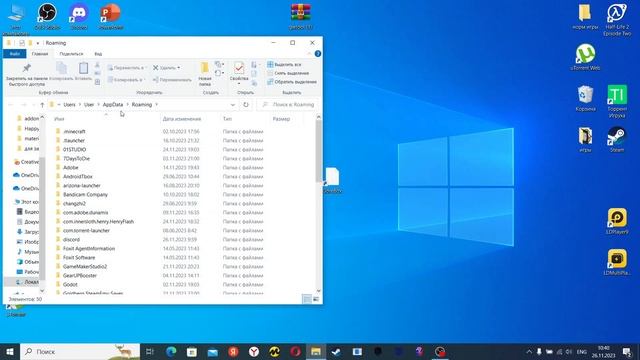Switch to the Home ribbon tab
The width and height of the screenshot is (640, 360).
(x=40, y=53)
